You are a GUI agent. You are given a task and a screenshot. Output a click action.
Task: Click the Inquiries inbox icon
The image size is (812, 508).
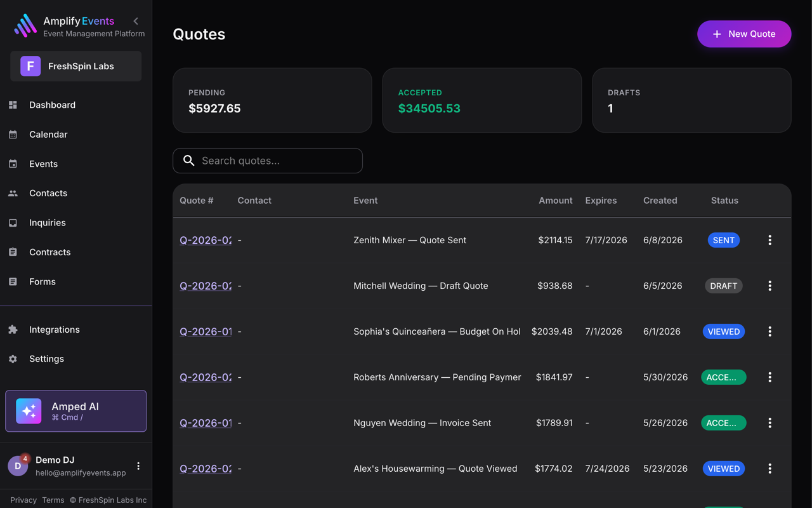click(x=13, y=223)
